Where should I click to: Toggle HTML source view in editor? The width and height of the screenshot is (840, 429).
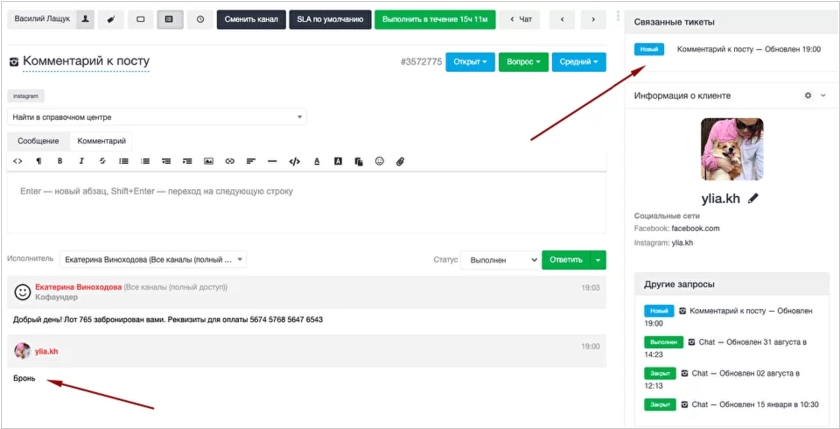[18, 161]
